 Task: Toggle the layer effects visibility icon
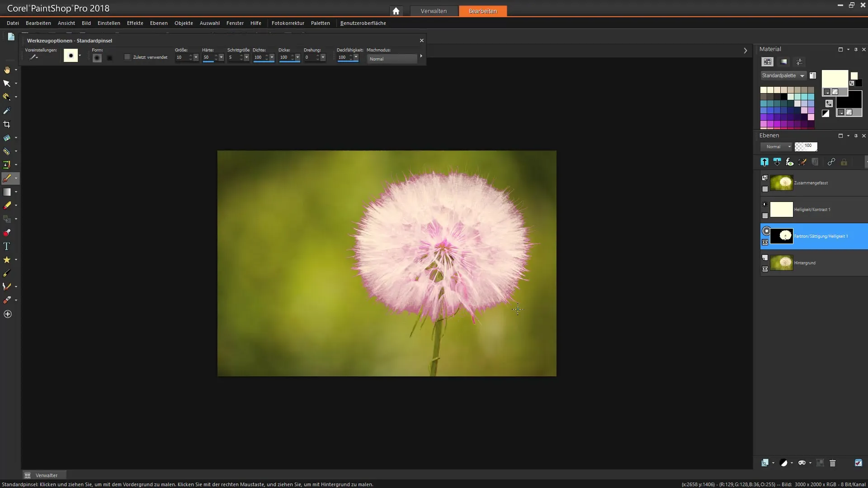[x=790, y=162]
